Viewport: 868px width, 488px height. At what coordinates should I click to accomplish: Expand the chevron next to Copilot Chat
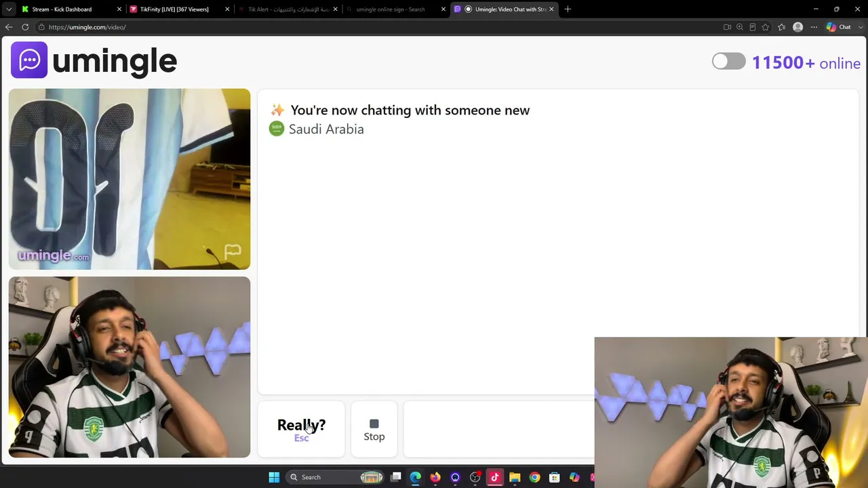pos(860,27)
